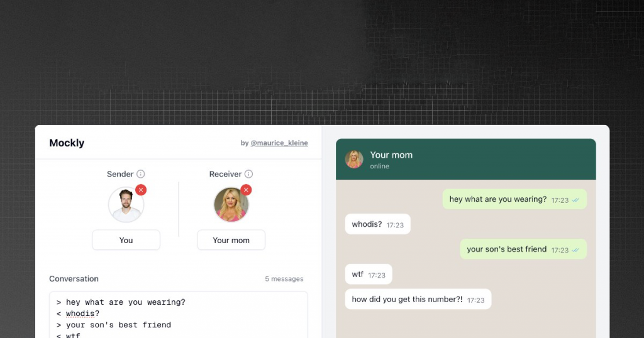
Task: Click 'how did you get this number?!' bubble
Action: tap(418, 300)
